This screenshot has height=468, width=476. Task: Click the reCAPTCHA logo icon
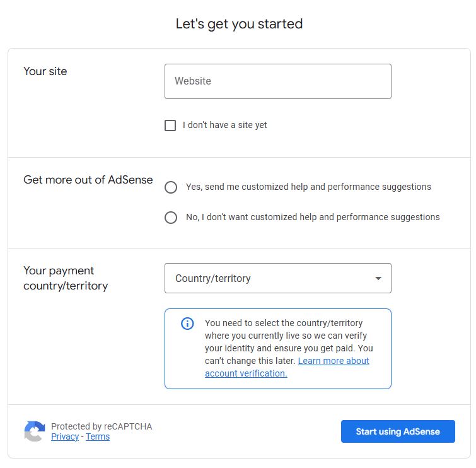click(35, 431)
